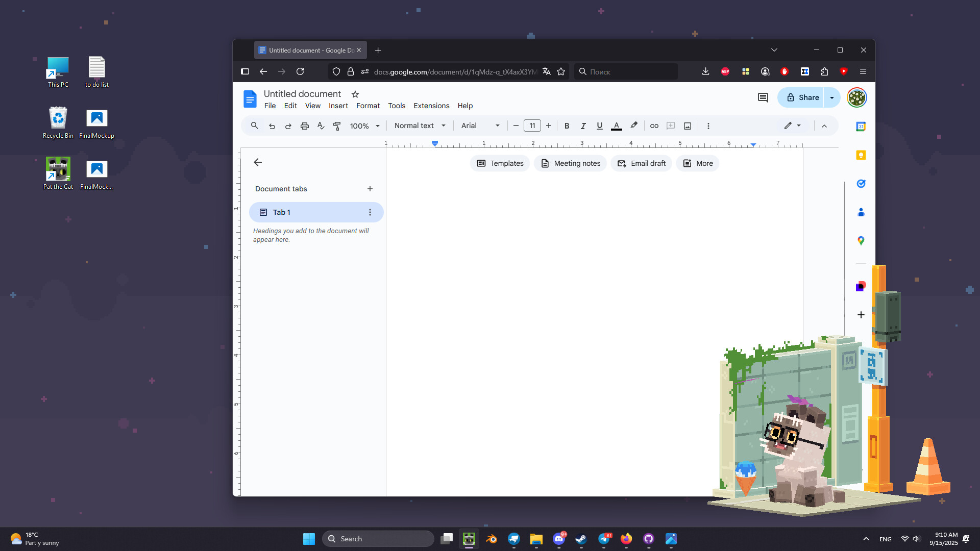Open the Contacts side panel
Screen dimensions: 980x551
tap(861, 212)
